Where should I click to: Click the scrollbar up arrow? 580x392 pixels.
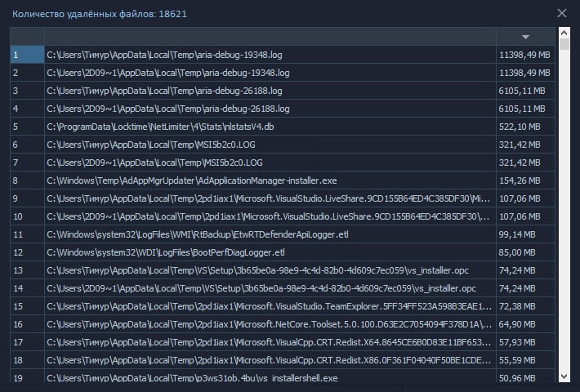click(564, 33)
